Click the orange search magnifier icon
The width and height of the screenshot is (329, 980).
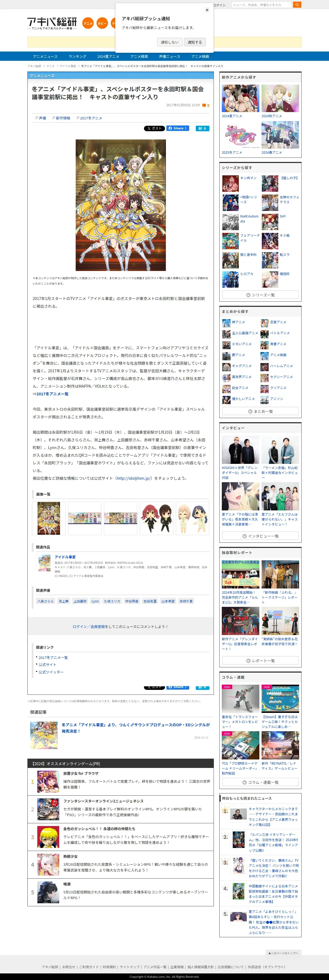point(297,5)
